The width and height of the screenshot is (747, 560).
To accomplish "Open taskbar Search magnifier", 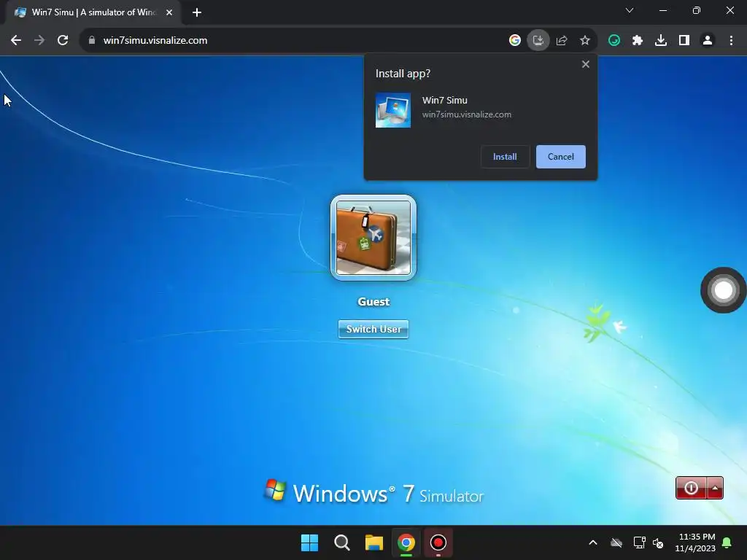I will click(341, 542).
